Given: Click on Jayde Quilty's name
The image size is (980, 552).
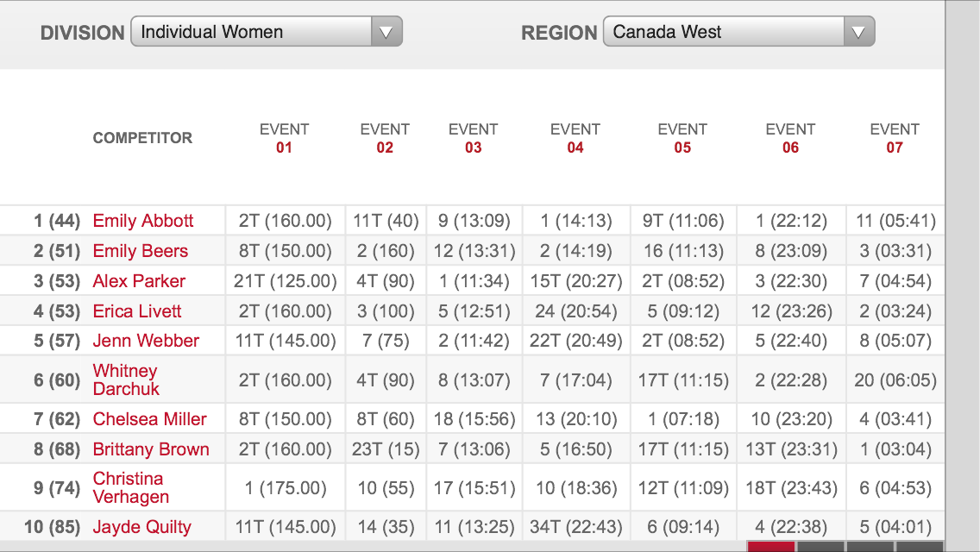Looking at the screenshot, I should (142, 527).
